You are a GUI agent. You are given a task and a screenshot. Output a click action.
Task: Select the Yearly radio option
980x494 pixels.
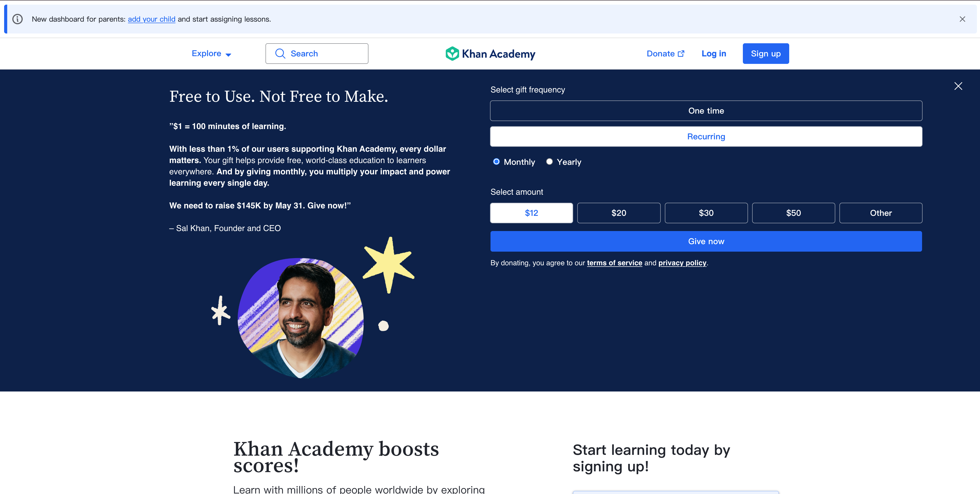pos(549,162)
